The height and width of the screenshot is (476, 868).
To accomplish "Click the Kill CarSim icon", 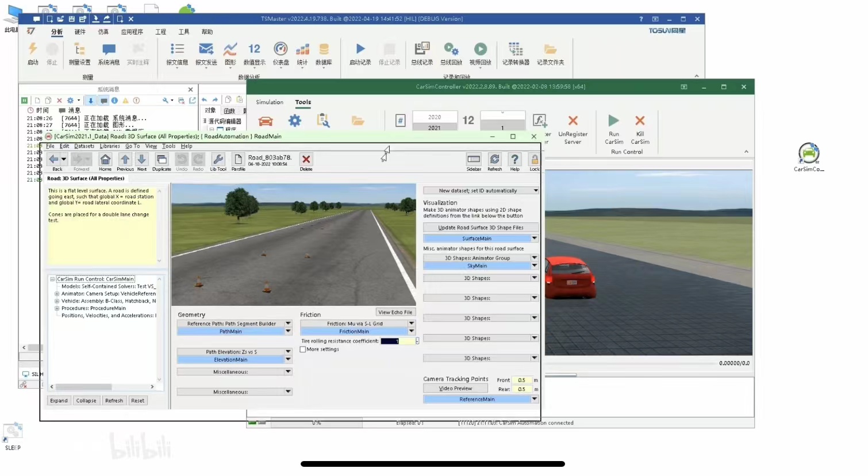I will (x=640, y=121).
